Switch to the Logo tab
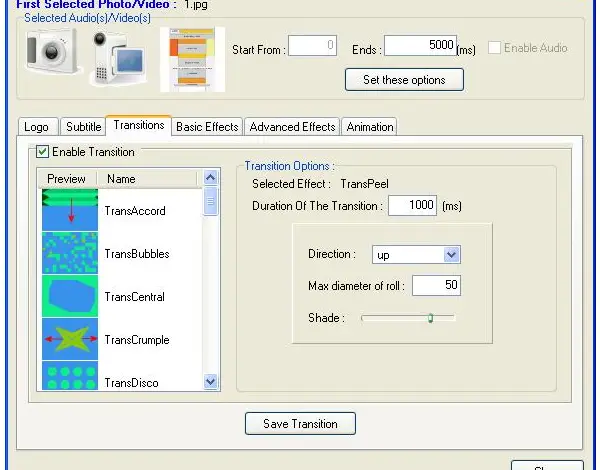This screenshot has width=600, height=470. (37, 127)
